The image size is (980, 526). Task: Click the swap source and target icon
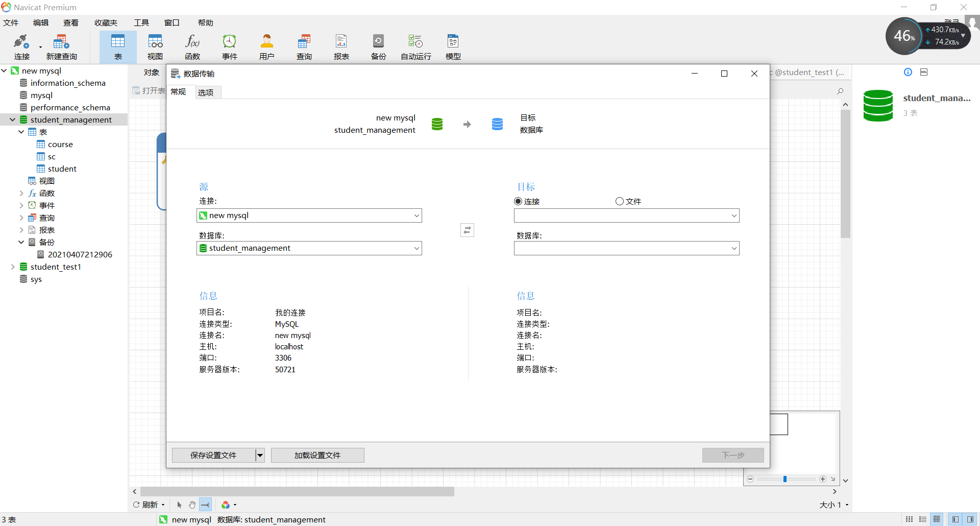(467, 230)
